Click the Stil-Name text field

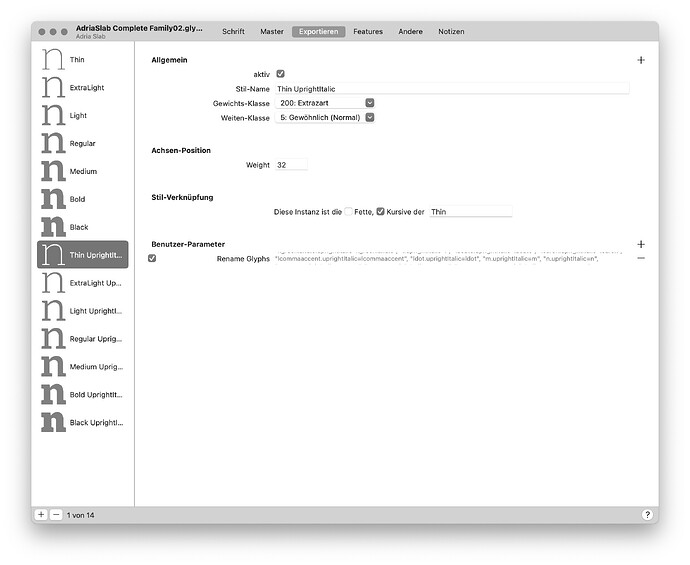pyautogui.click(x=450, y=89)
